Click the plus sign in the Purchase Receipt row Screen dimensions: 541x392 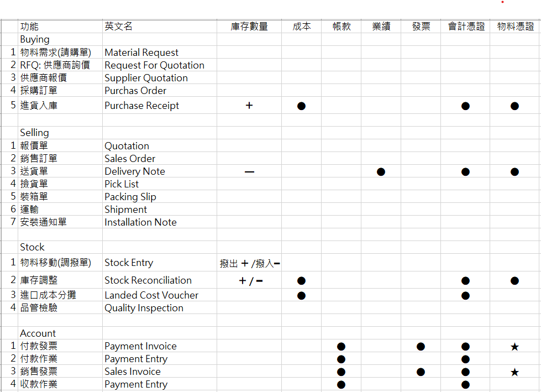coord(249,105)
